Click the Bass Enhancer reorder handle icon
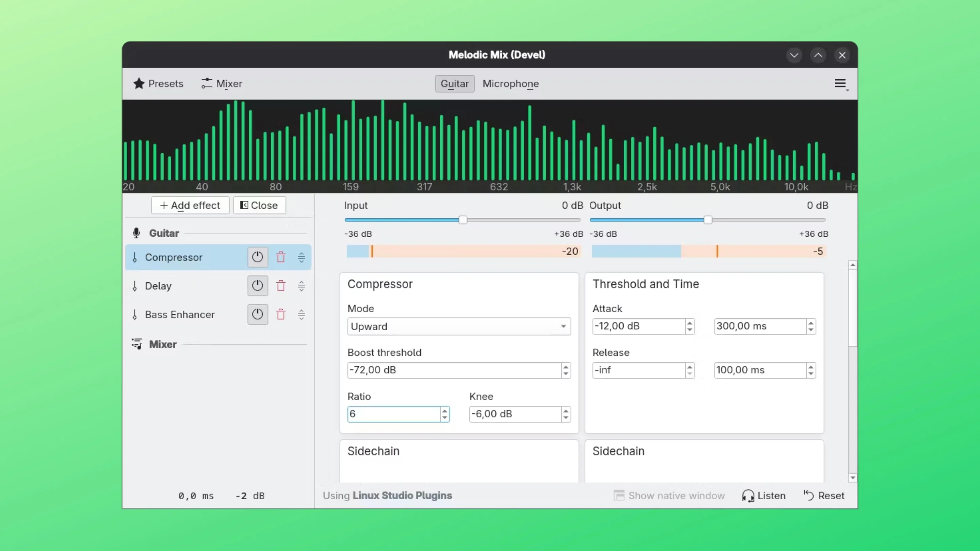The height and width of the screenshot is (551, 980). click(301, 315)
